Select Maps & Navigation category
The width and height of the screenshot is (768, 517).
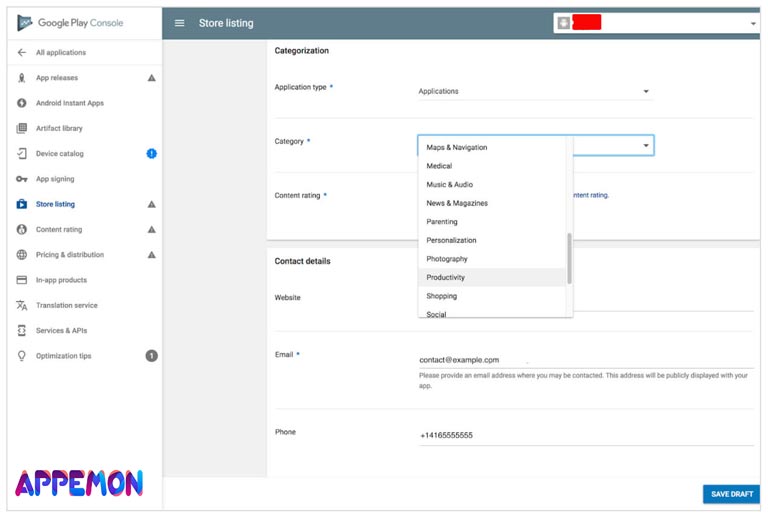coord(492,147)
